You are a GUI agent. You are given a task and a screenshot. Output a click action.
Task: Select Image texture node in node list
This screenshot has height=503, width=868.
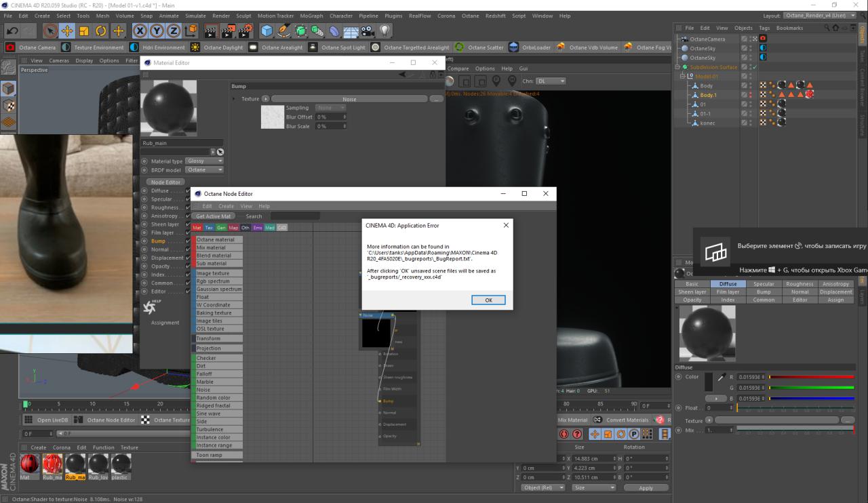click(x=218, y=273)
